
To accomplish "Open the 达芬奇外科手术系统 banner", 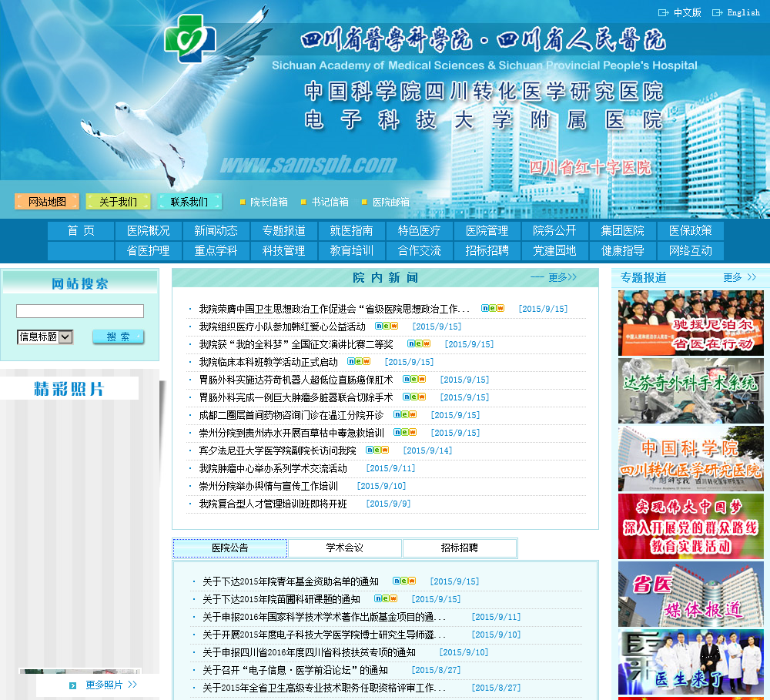I will click(691, 390).
